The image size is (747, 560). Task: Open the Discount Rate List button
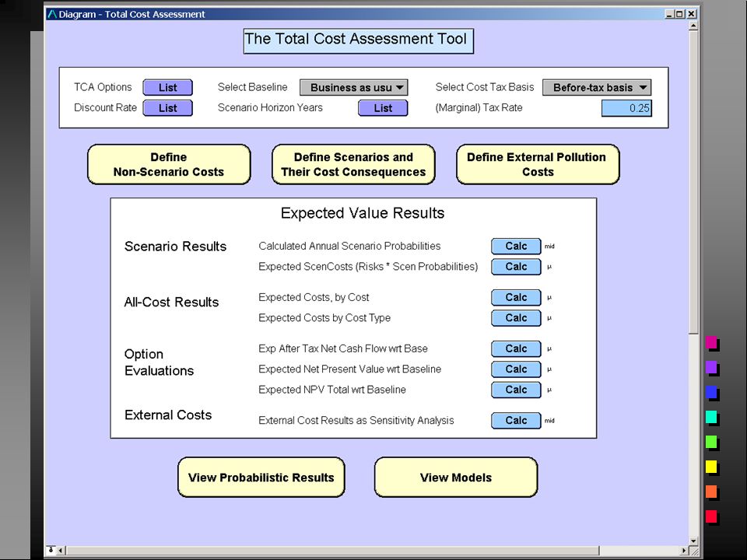[x=168, y=108]
